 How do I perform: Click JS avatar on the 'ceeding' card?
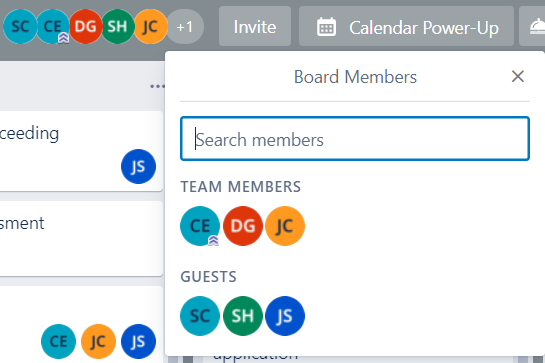(138, 167)
